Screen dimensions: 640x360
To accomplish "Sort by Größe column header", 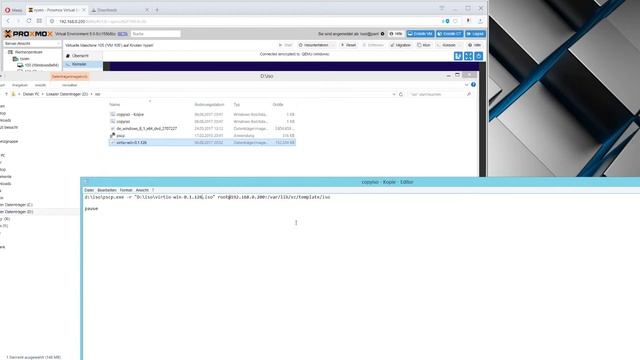I will point(278,105).
